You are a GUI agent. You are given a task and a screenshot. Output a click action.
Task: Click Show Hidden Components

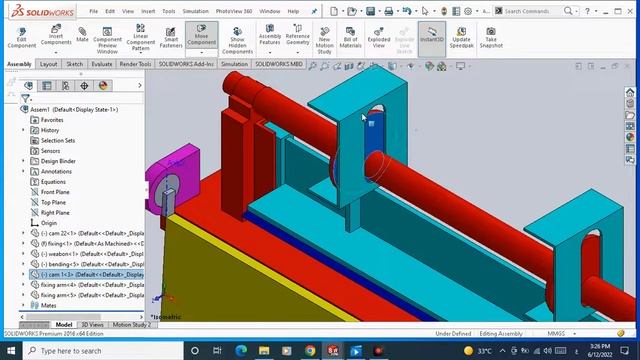pyautogui.click(x=238, y=40)
